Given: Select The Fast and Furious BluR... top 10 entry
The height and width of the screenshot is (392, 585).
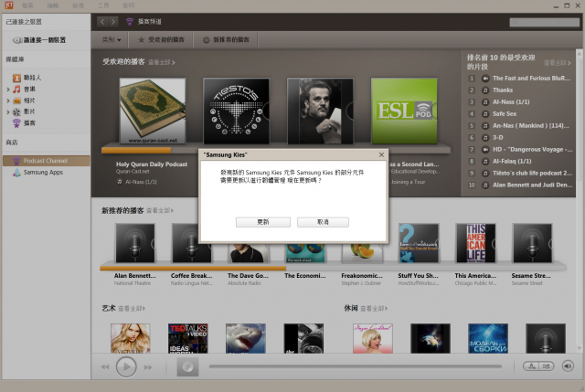Looking at the screenshot, I should pyautogui.click(x=531, y=79).
